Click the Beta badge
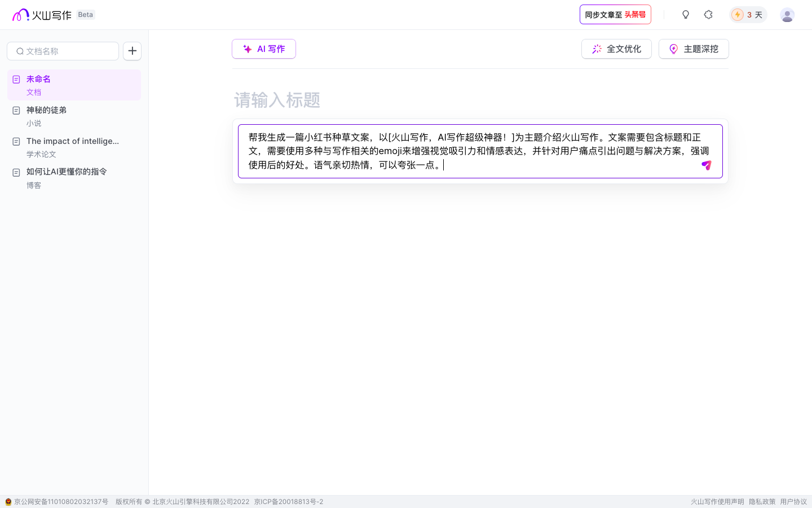Viewport: 812px width, 508px height. (86, 15)
